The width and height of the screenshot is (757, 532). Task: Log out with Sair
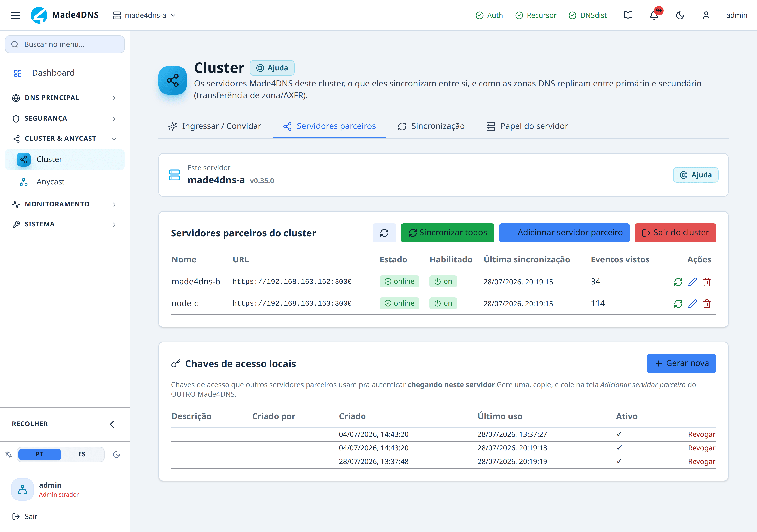(25, 516)
